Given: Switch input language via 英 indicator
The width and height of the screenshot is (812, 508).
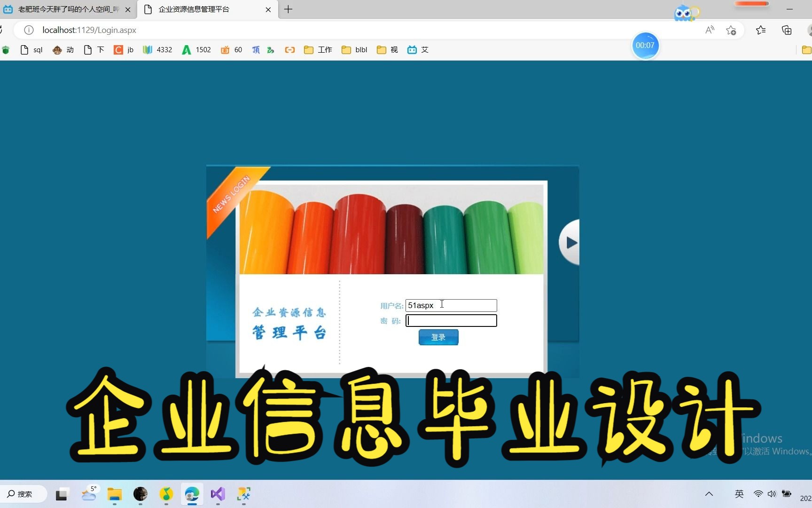Looking at the screenshot, I should [739, 494].
